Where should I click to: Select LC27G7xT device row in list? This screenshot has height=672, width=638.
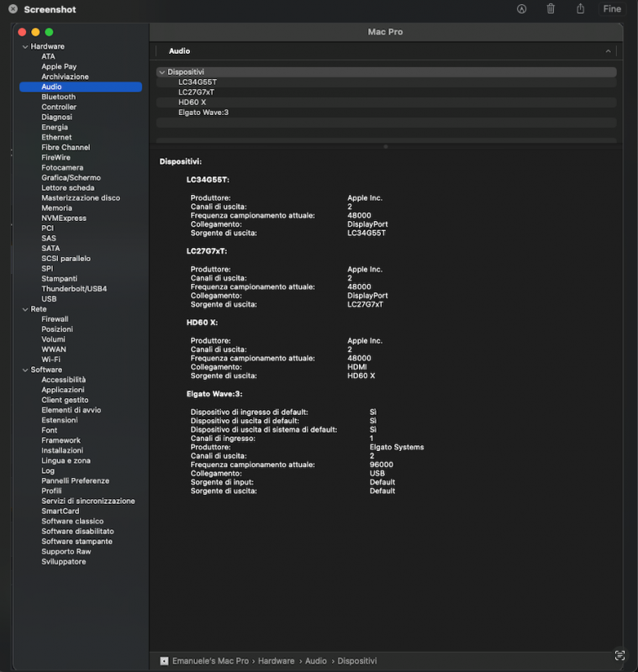click(387, 92)
